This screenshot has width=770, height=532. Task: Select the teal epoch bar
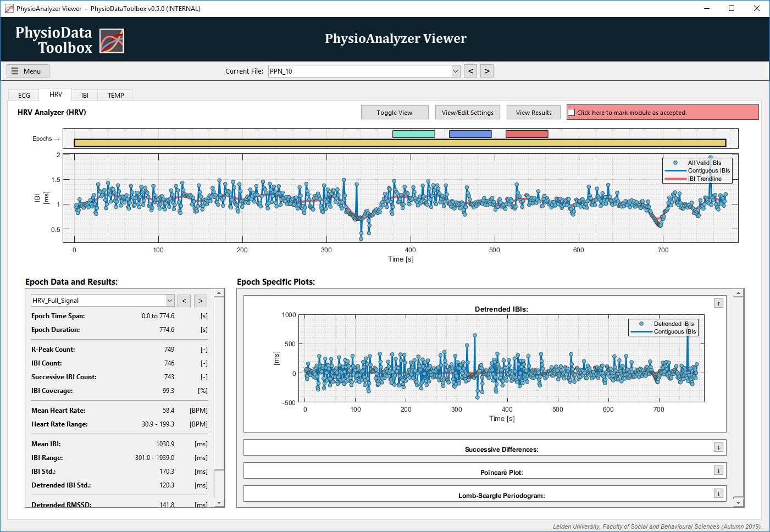[x=414, y=134]
